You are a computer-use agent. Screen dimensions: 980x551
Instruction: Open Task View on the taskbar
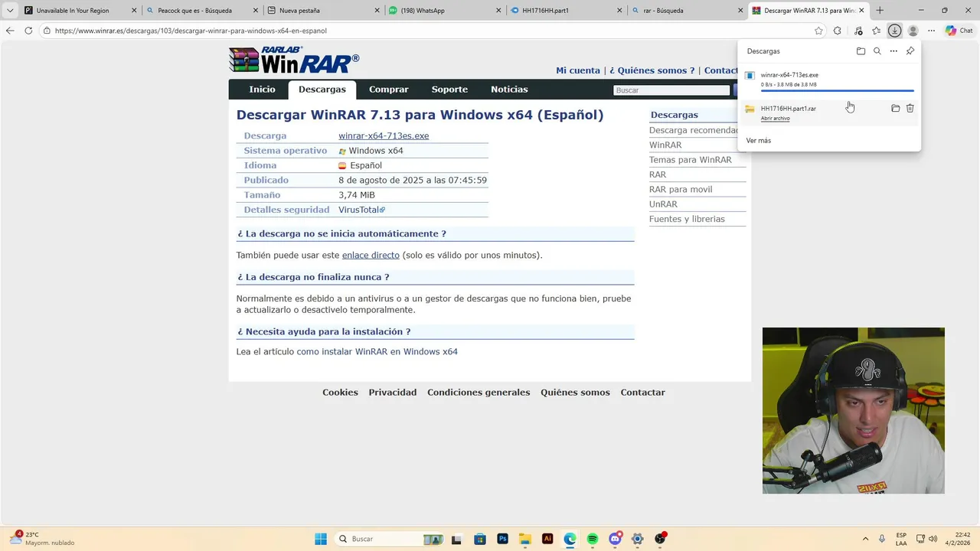coord(457,539)
